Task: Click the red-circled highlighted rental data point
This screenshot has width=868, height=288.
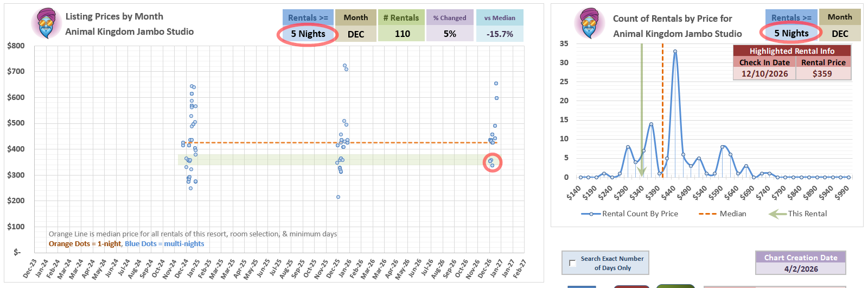Action: (492, 162)
